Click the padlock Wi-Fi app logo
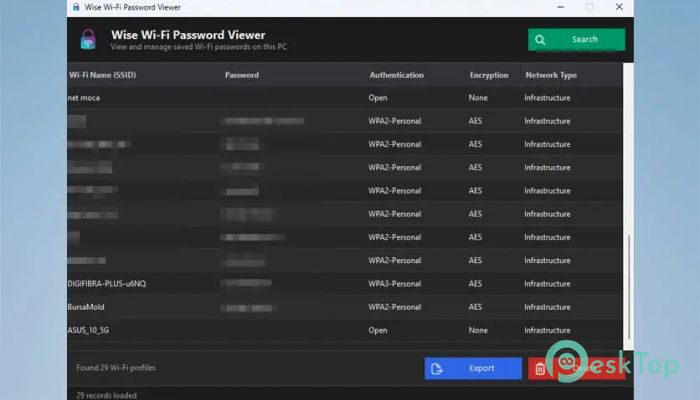This screenshot has height=400, width=700. click(x=88, y=39)
